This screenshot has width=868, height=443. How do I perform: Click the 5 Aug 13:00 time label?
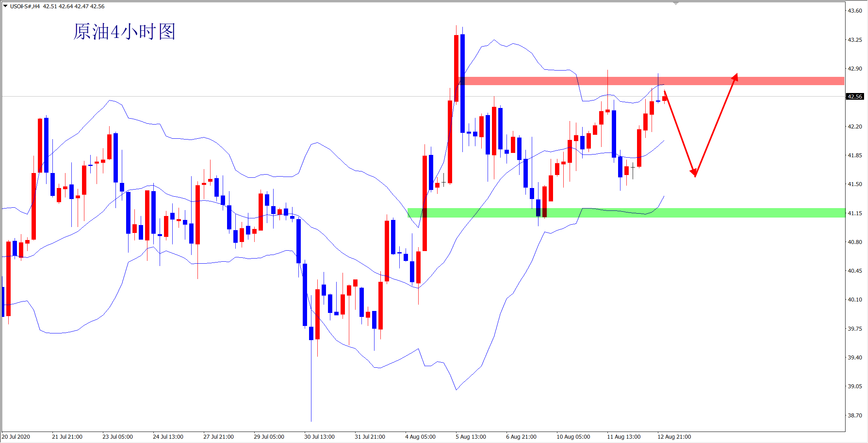[471, 437]
